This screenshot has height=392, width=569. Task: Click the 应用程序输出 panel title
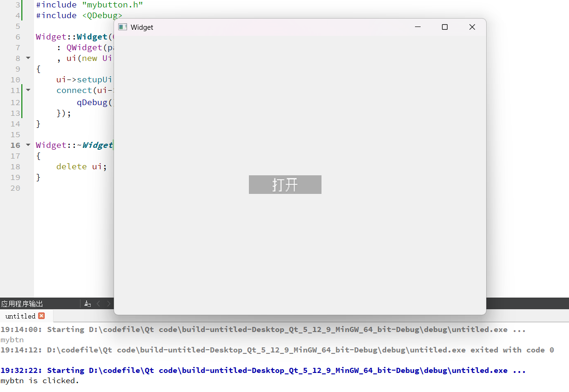[x=22, y=304]
